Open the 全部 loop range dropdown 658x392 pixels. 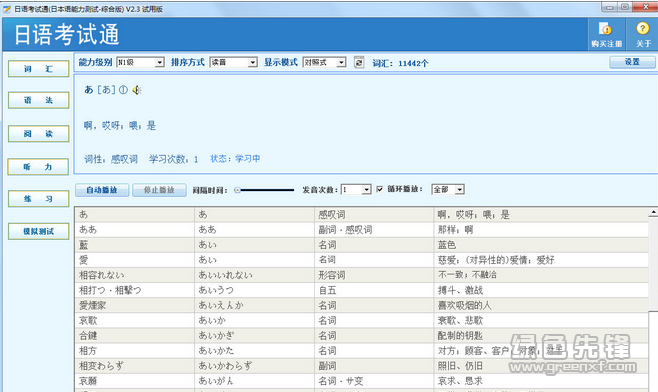coord(448,190)
